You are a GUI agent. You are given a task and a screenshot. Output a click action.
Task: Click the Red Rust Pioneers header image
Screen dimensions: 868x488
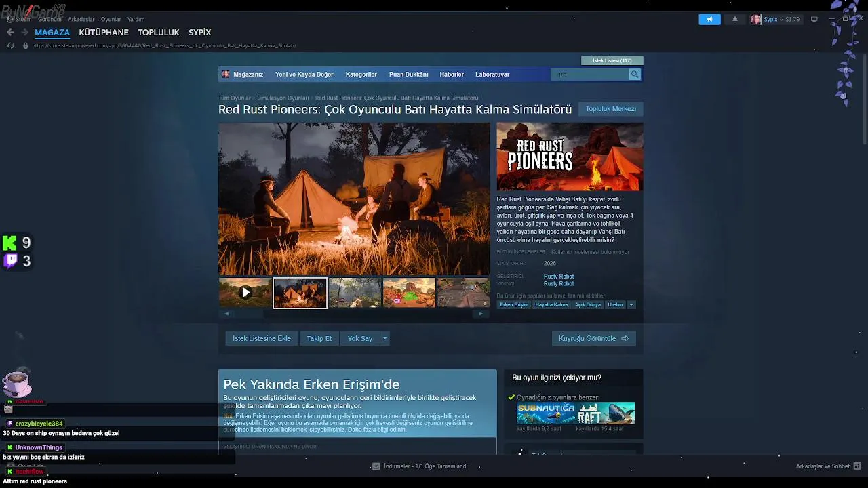coord(570,157)
